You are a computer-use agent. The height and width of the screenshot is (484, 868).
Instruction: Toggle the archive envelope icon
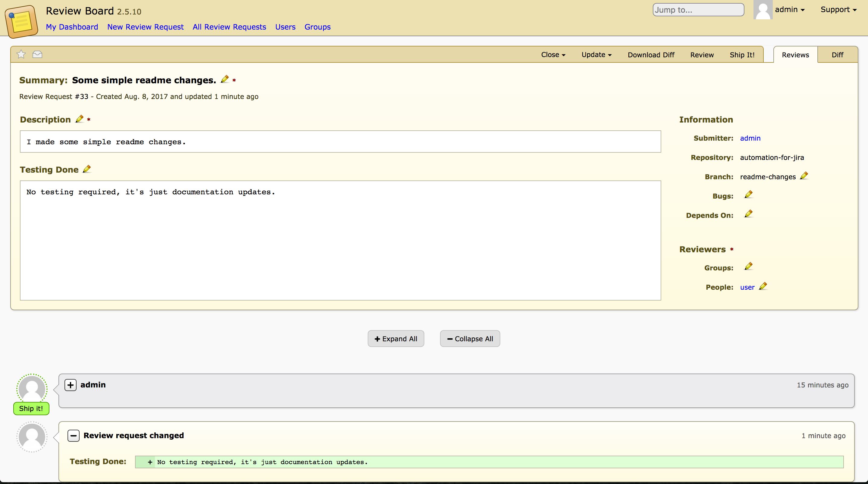point(37,54)
